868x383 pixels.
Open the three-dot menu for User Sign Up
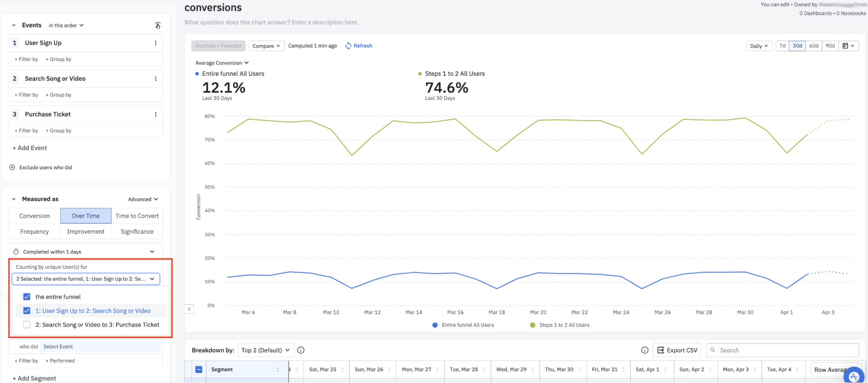coord(155,43)
